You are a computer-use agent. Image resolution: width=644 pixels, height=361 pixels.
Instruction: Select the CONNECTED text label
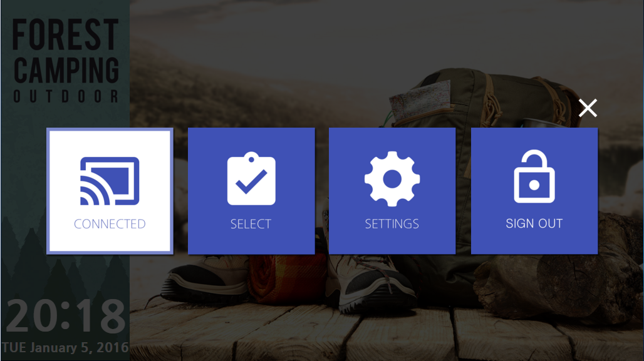[110, 224]
